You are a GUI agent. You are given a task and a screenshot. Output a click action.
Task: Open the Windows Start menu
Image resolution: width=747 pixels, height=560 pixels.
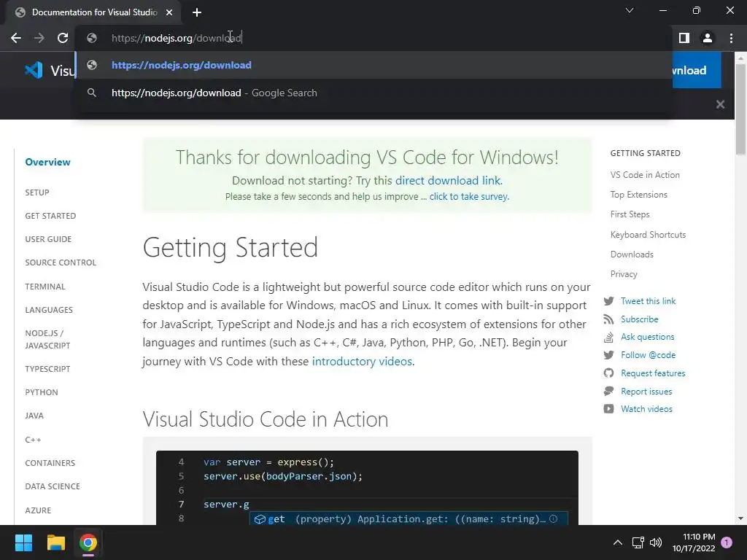click(23, 542)
